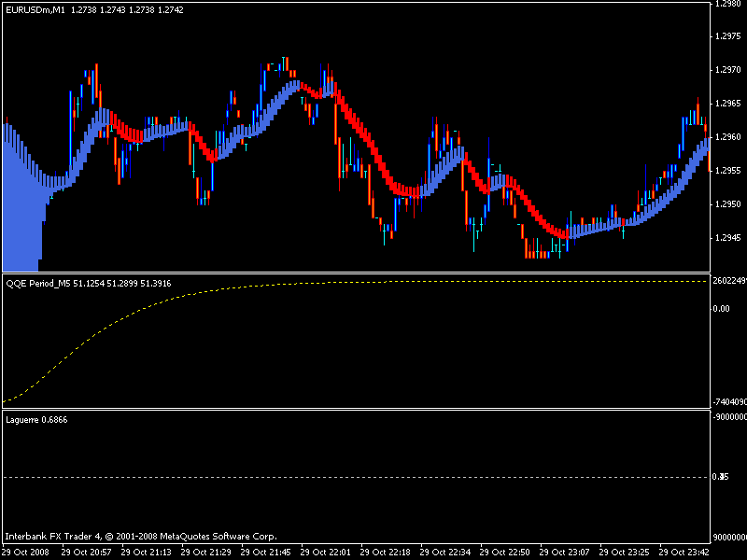Click the 1.2945 price scale label
Image resolution: width=747 pixels, height=560 pixels.
click(728, 238)
